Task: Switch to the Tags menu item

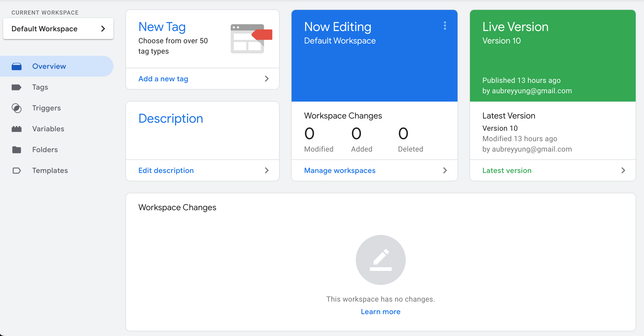Action: 40,87
